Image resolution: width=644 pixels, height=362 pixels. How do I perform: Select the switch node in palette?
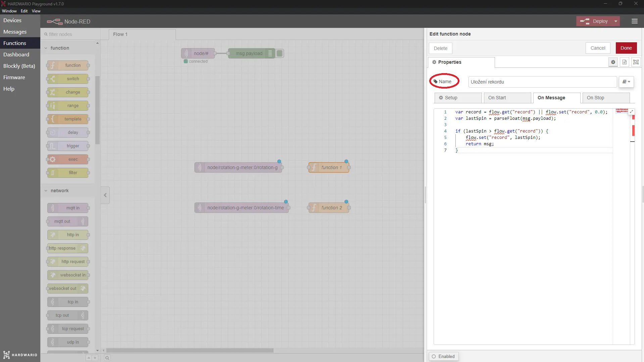[x=68, y=79]
